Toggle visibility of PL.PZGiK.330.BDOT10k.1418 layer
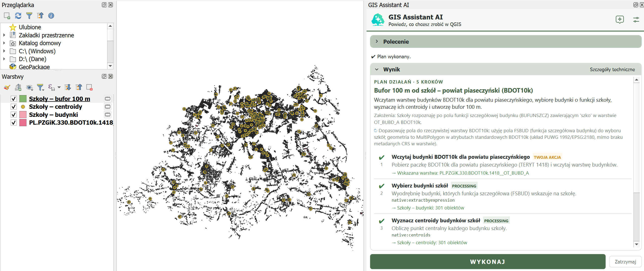644x271 pixels. [14, 123]
